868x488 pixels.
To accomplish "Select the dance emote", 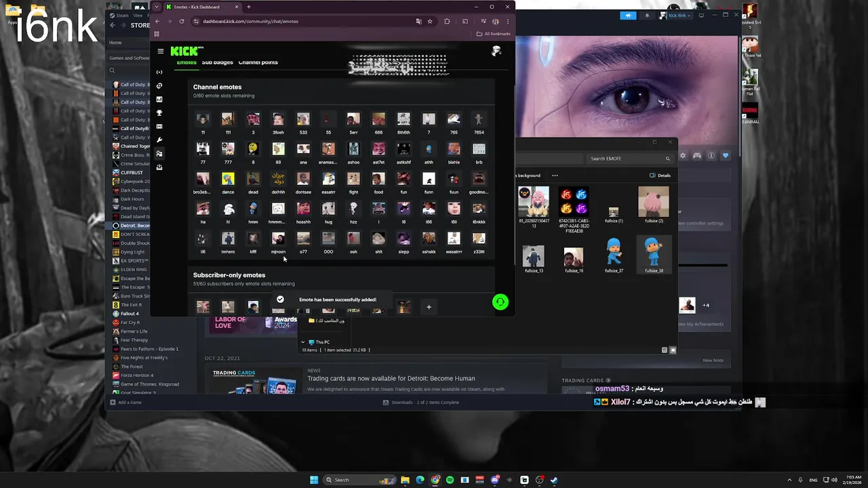I will click(228, 182).
